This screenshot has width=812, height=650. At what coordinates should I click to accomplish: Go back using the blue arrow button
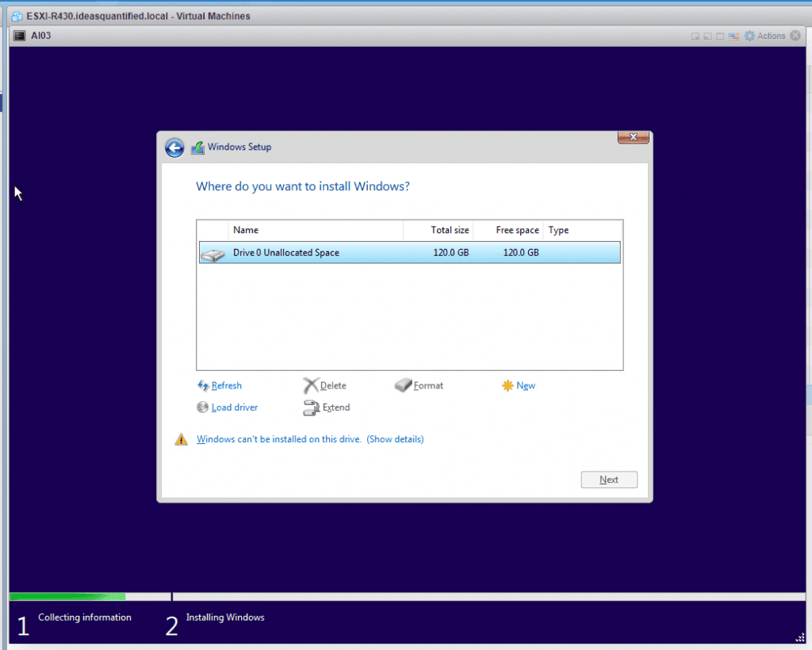click(174, 147)
